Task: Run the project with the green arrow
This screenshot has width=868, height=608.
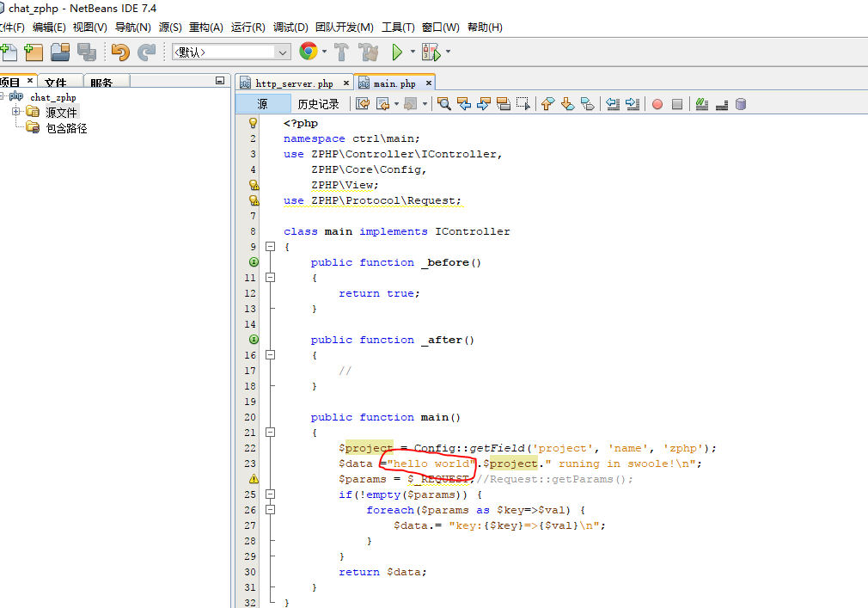Action: coord(397,52)
